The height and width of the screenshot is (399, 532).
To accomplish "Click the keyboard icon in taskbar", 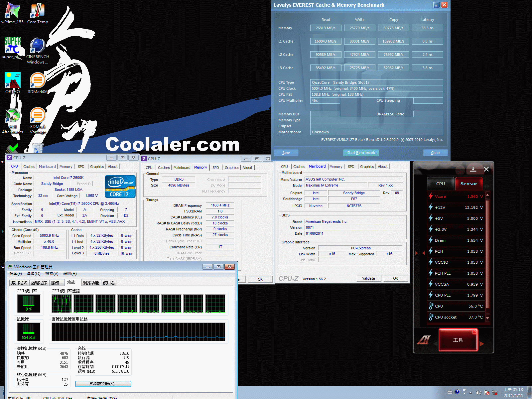I will tap(450, 392).
